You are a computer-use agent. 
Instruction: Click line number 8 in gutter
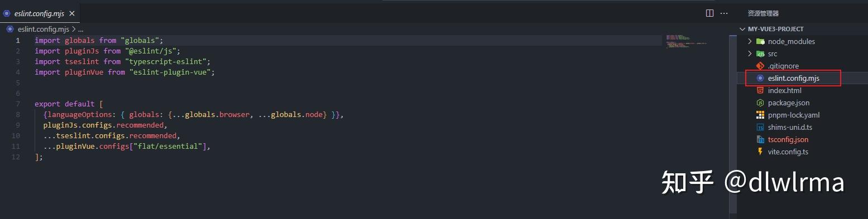point(18,114)
